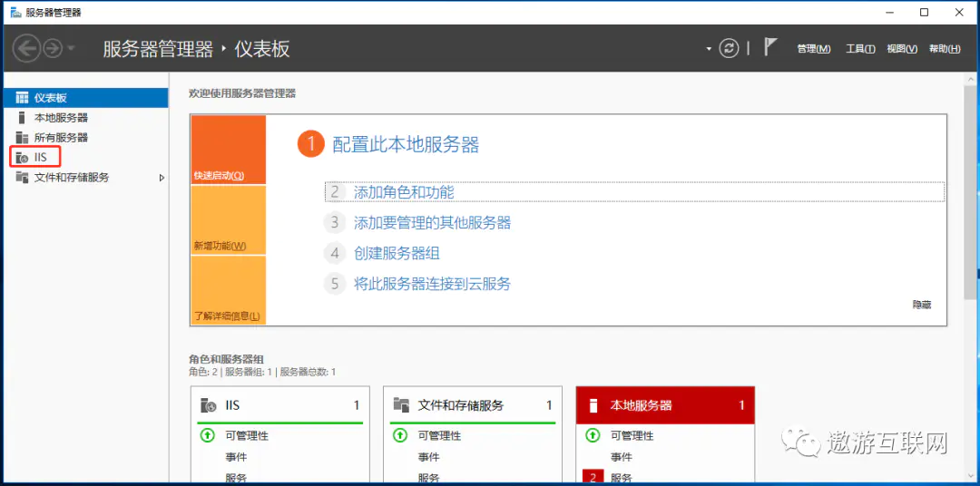
Task: Click 事件 in the 文件和存储服务 tile
Action: pos(428,457)
